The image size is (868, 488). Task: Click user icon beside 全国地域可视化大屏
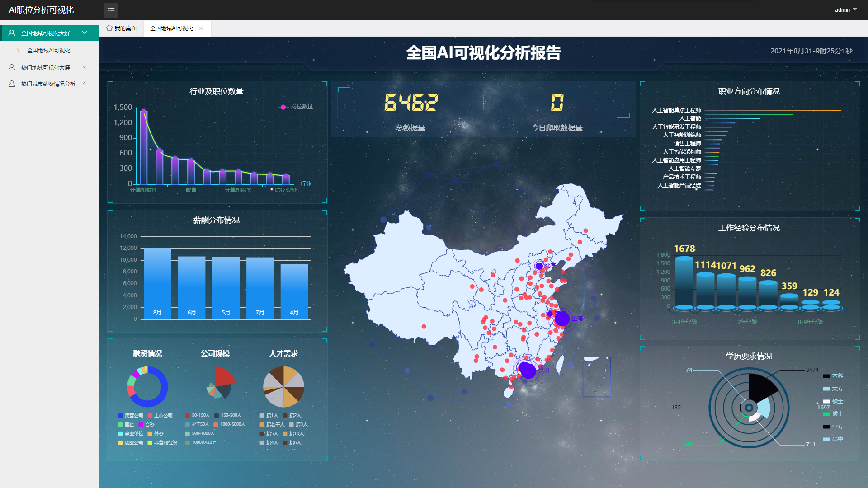(12, 33)
